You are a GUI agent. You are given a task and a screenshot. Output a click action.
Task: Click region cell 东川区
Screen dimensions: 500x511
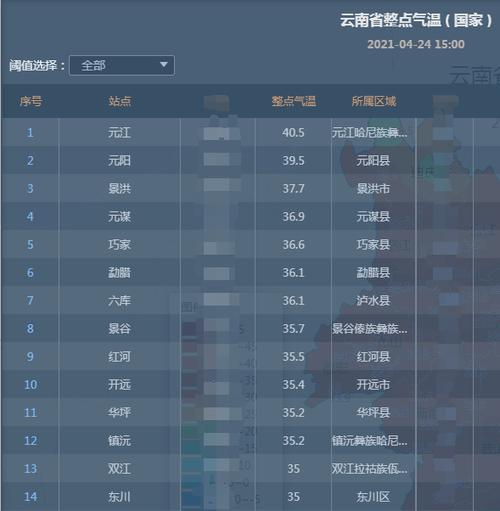coord(373,497)
